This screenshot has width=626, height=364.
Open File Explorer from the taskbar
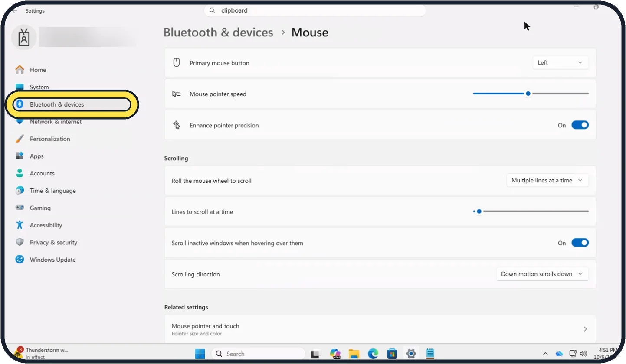pos(354,354)
